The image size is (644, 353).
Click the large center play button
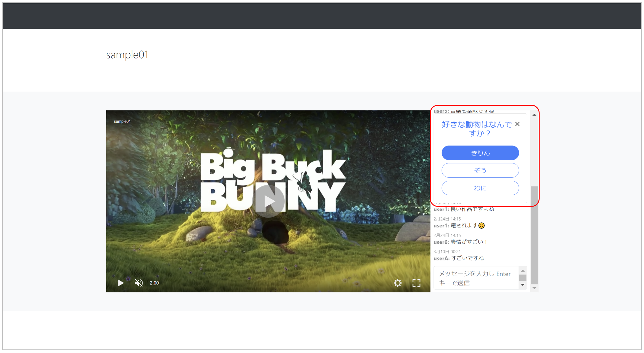[x=268, y=201]
